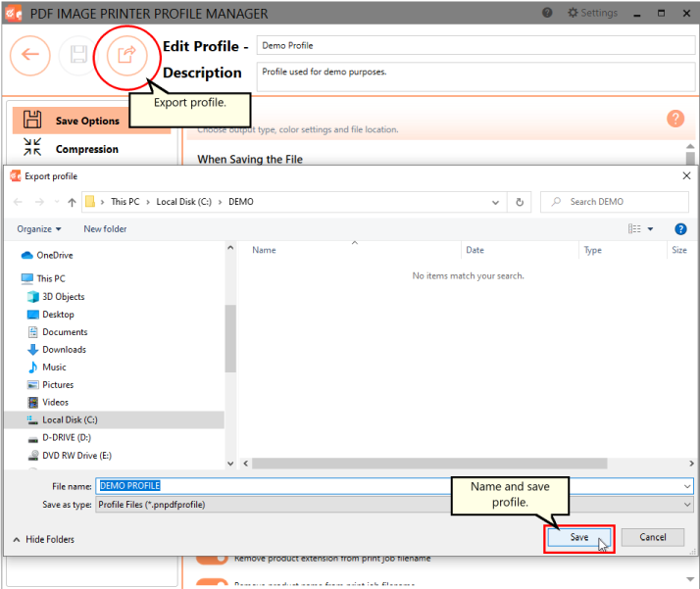
Task: Click the navigation tree scroll-up arrow
Action: [230, 248]
